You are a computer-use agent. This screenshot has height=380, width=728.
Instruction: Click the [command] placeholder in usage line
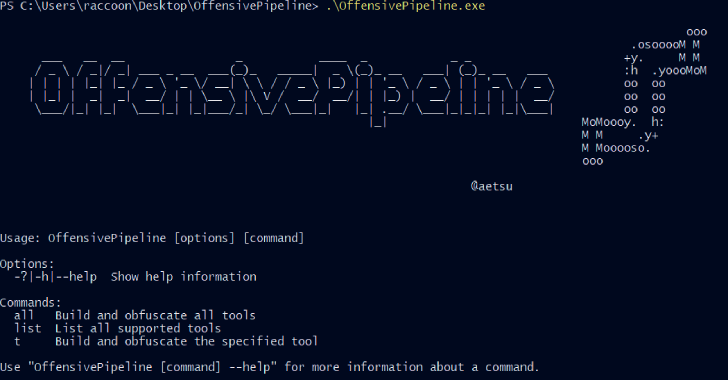273,238
